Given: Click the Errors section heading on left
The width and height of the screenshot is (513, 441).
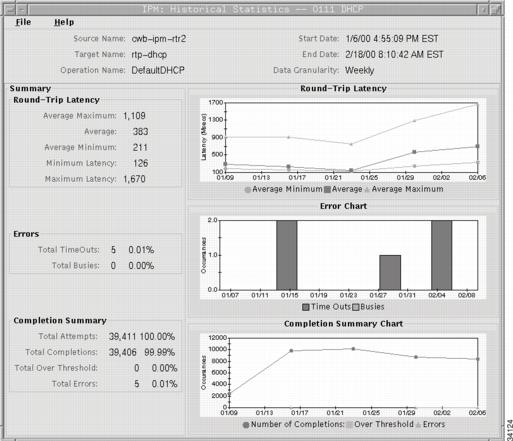Looking at the screenshot, I should point(26,234).
